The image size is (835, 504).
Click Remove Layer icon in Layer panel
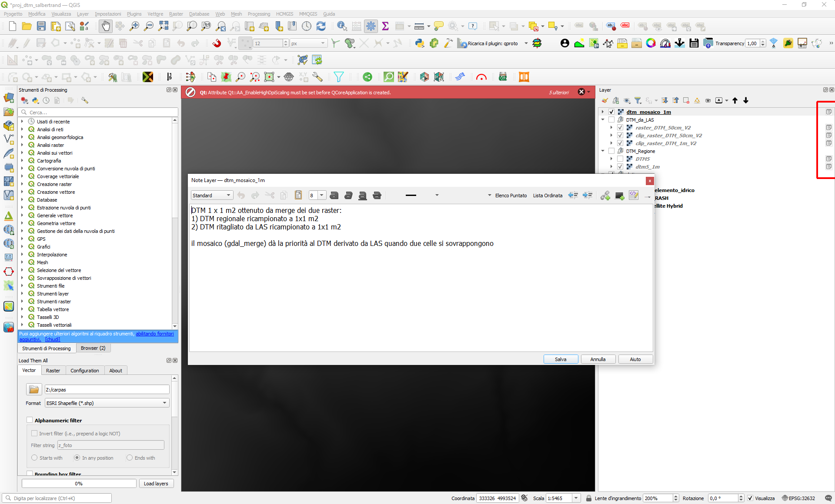686,100
